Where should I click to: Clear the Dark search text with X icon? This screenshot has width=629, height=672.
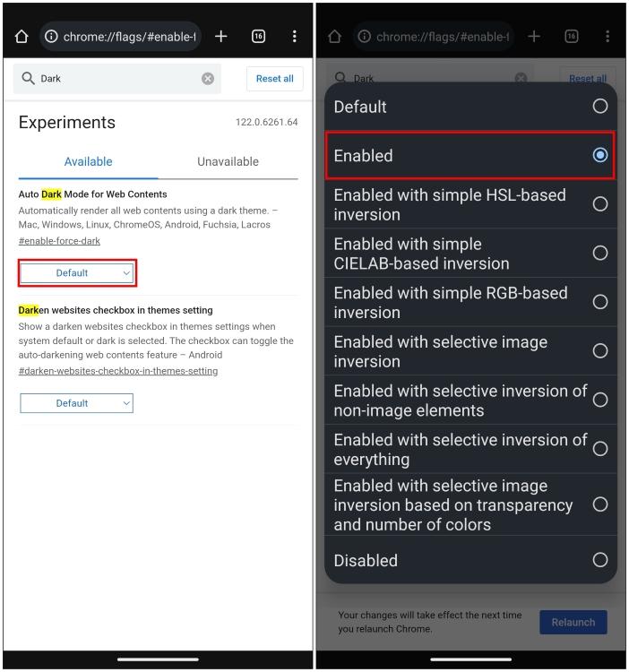click(208, 79)
